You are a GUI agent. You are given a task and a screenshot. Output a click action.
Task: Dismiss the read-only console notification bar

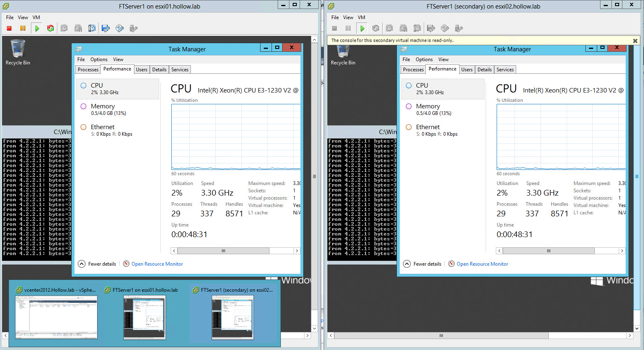pyautogui.click(x=635, y=41)
